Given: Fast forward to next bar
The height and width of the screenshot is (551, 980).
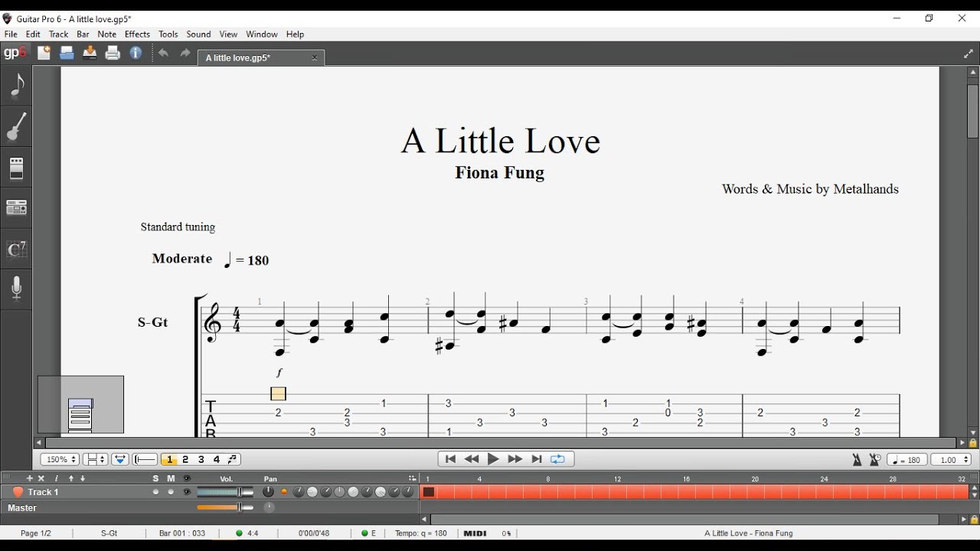Looking at the screenshot, I should 515,460.
